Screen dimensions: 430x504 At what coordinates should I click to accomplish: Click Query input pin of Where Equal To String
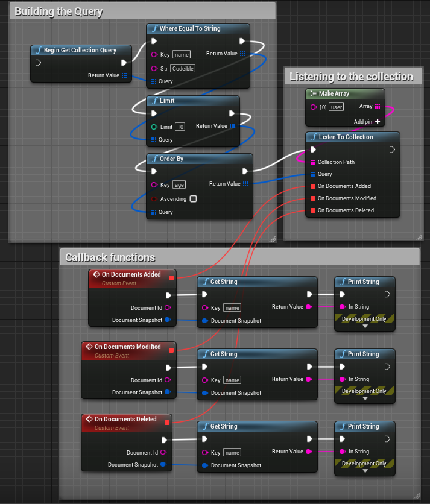click(x=154, y=81)
